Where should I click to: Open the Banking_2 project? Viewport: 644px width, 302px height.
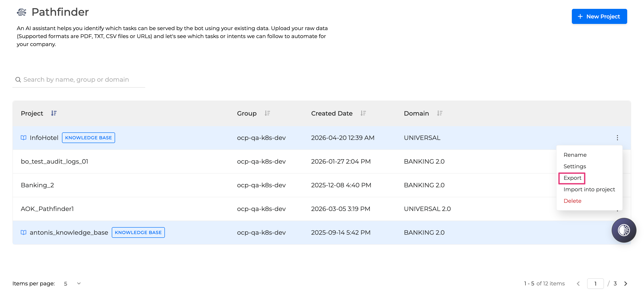coord(37,185)
